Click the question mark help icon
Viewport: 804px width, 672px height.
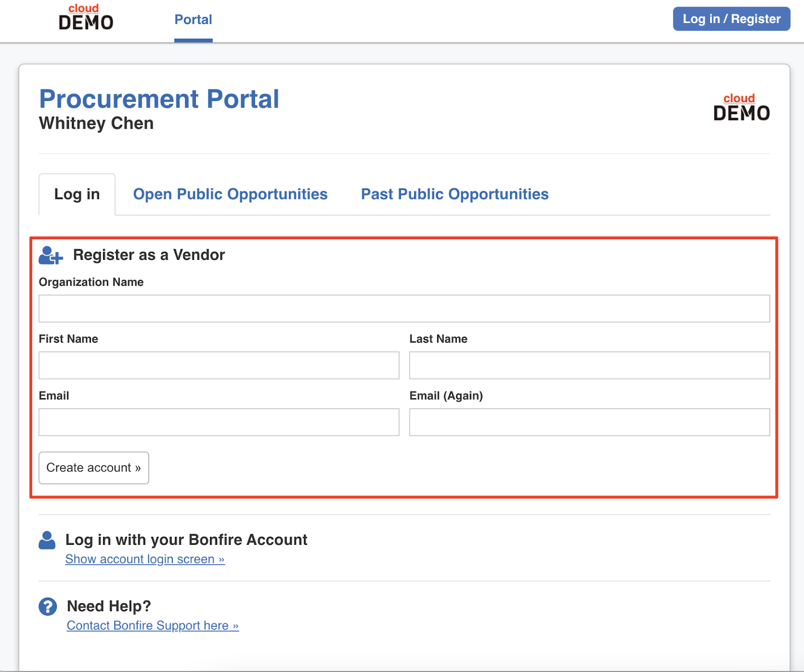click(x=48, y=607)
